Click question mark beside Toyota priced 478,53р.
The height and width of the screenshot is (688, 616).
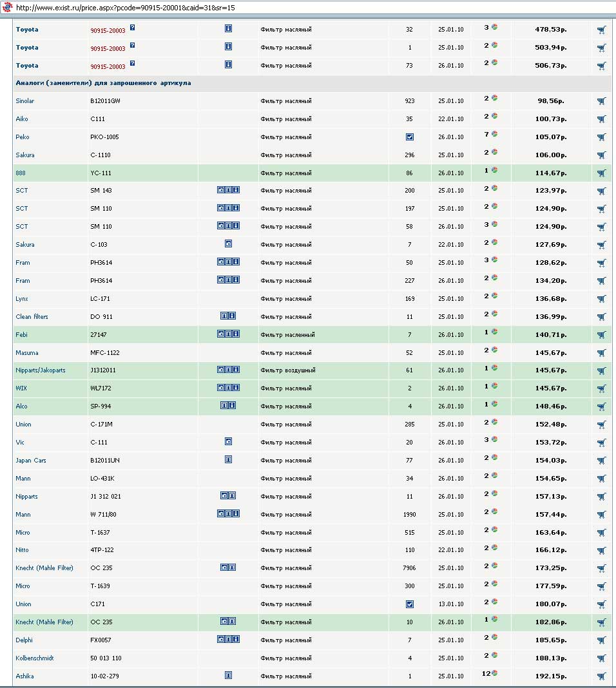(132, 28)
